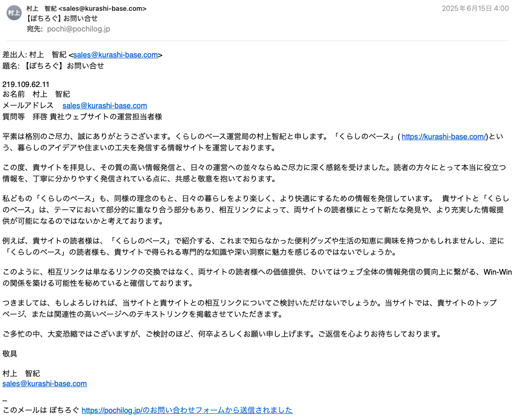Click the Win-Win text in the body
The width and height of the screenshot is (519, 420).
(x=497, y=272)
